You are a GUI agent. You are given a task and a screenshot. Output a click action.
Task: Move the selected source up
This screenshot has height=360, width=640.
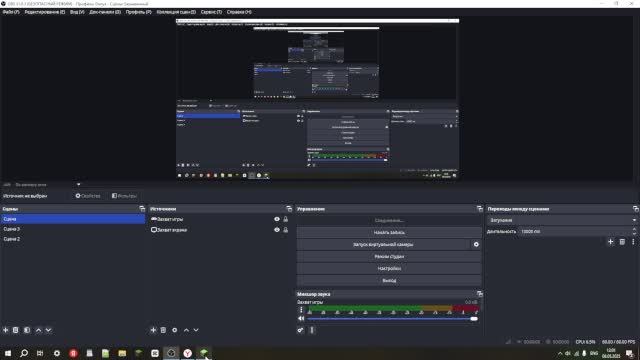[186, 330]
